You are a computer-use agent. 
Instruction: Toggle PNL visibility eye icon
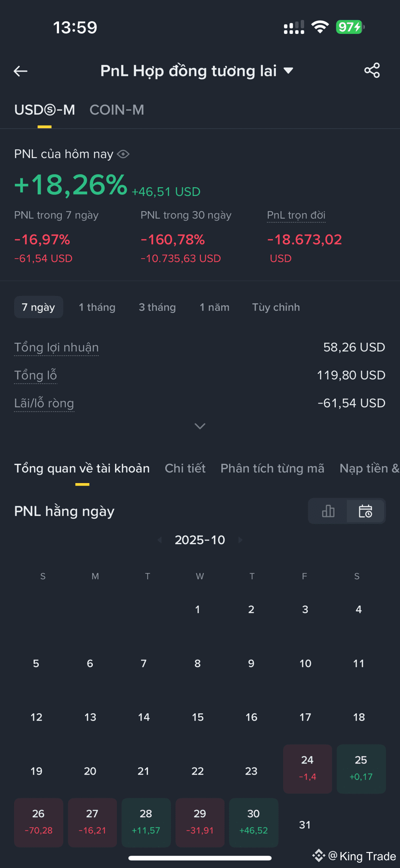123,154
